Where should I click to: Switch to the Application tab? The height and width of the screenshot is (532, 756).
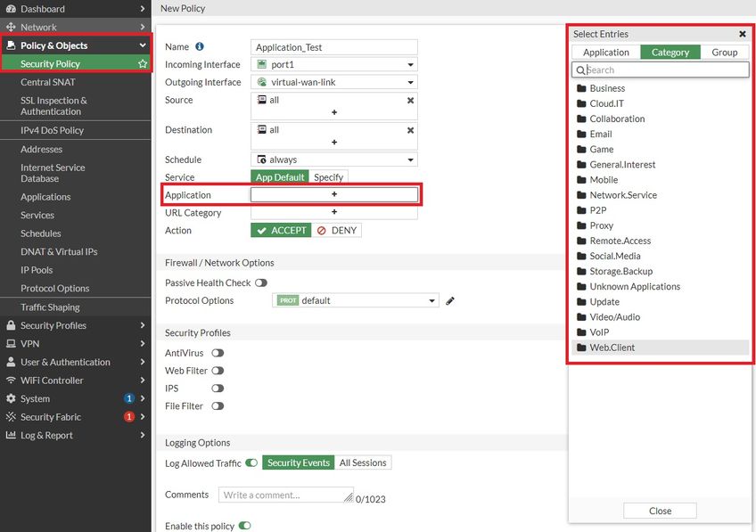(606, 52)
